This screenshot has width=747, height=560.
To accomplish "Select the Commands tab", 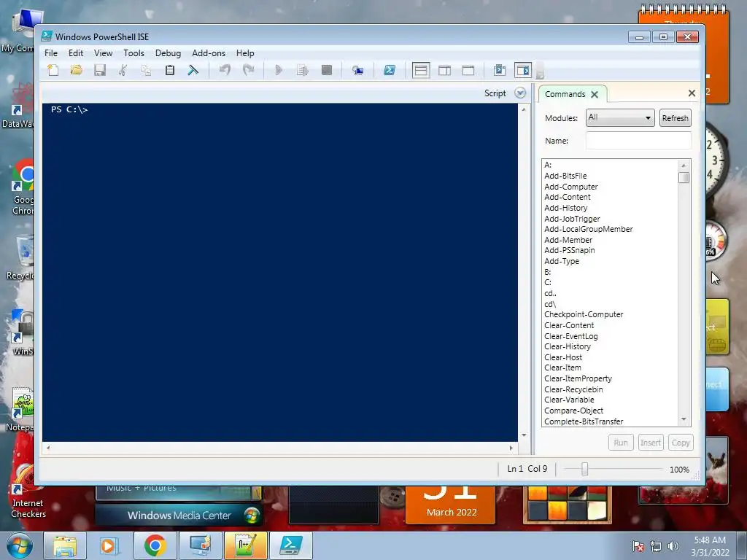I will click(565, 94).
